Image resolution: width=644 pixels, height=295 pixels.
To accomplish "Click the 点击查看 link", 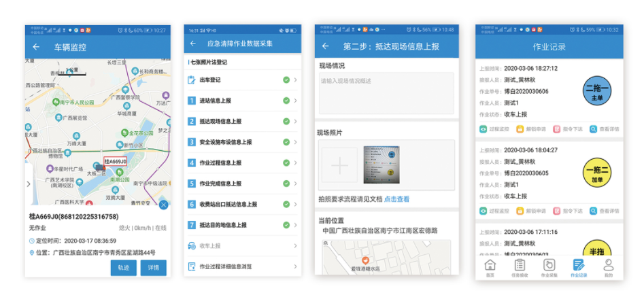I will [397, 200].
